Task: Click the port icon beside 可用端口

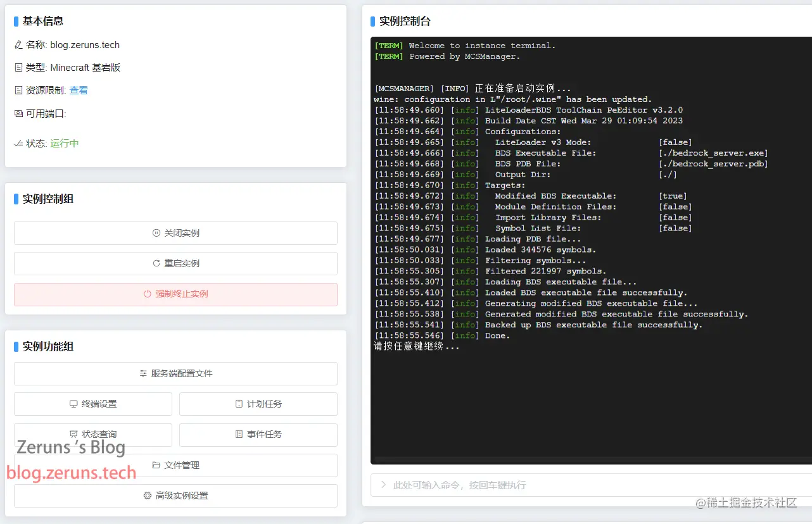Action: point(18,114)
